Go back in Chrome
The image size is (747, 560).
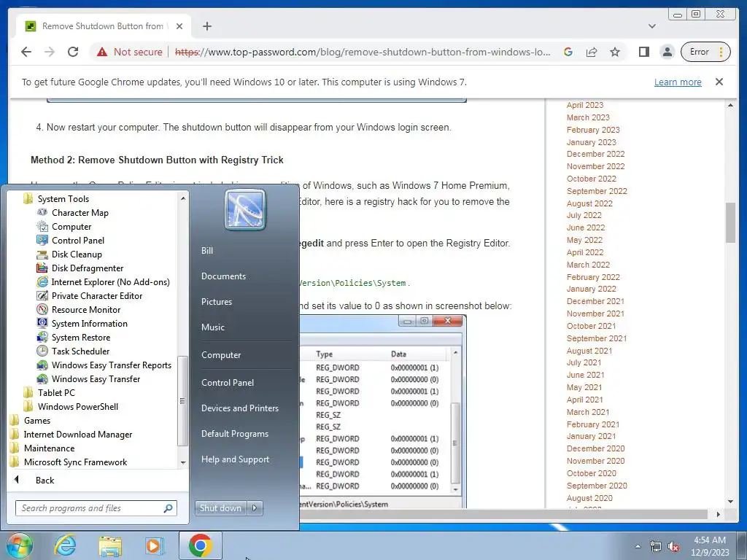pos(26,52)
